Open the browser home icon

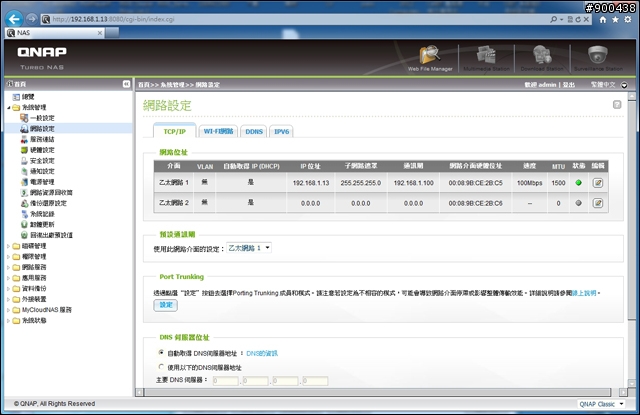pyautogui.click(x=602, y=20)
